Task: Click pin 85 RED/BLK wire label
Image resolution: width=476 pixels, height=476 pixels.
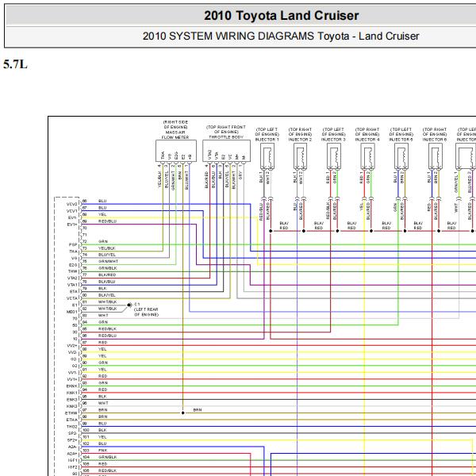Action: [x=107, y=329]
